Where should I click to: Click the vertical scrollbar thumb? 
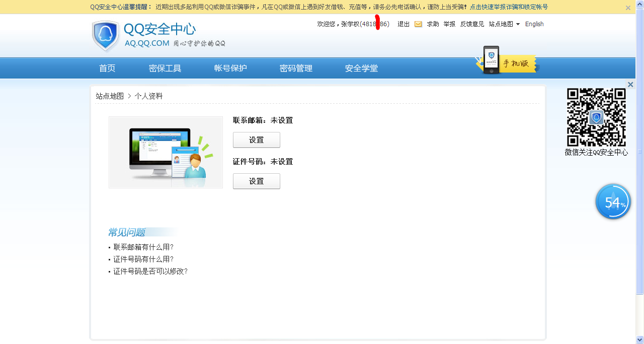(639, 151)
